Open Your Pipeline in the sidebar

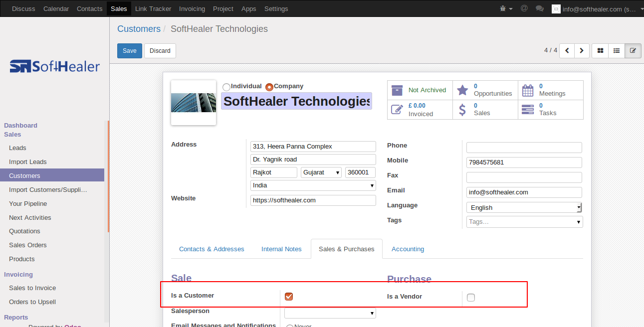pyautogui.click(x=28, y=203)
